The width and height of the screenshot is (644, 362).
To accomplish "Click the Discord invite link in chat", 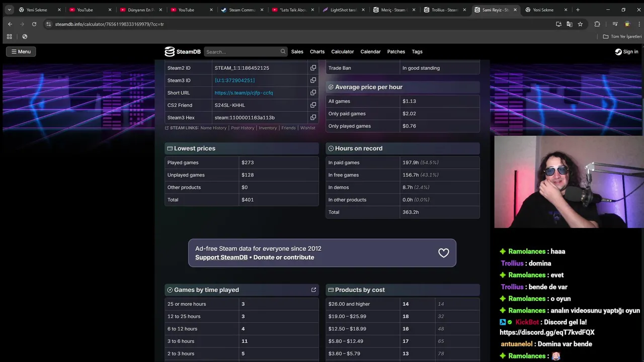I will 547,332.
